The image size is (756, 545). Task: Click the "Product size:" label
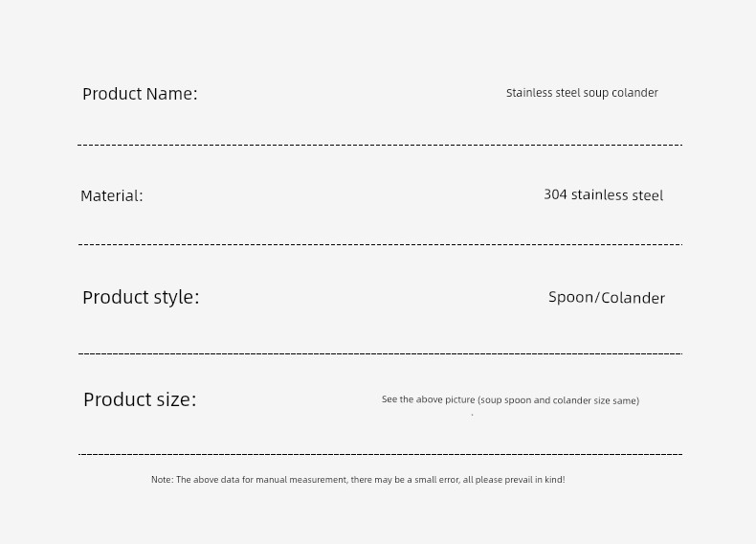[140, 399]
